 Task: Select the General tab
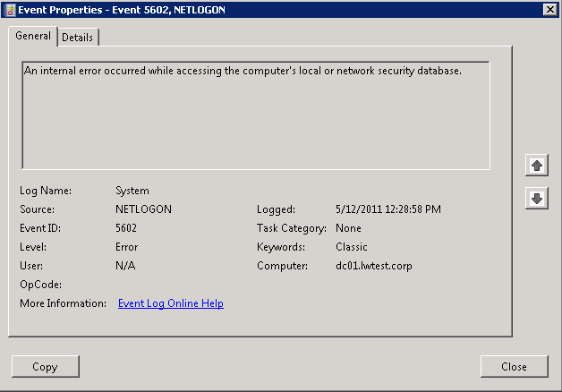tap(33, 36)
